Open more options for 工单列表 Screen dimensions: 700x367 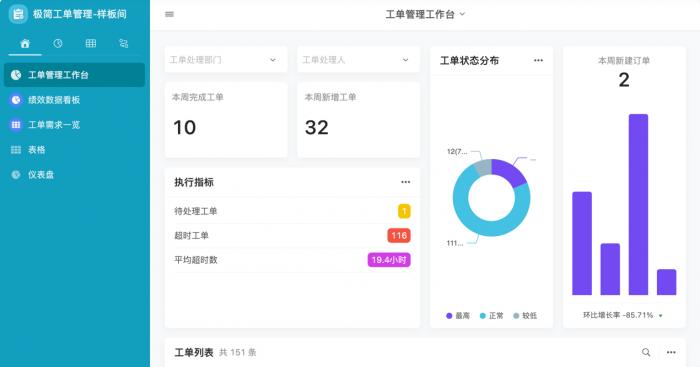point(671,352)
